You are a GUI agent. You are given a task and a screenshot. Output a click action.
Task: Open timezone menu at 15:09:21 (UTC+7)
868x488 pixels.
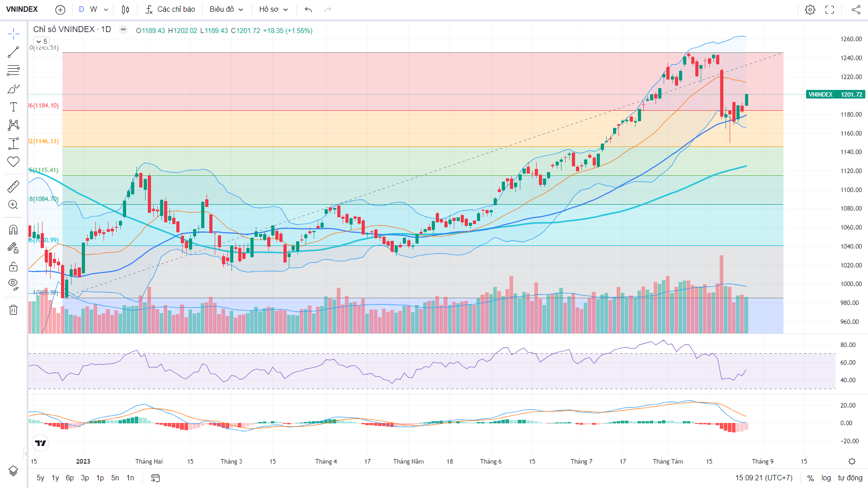(x=764, y=478)
